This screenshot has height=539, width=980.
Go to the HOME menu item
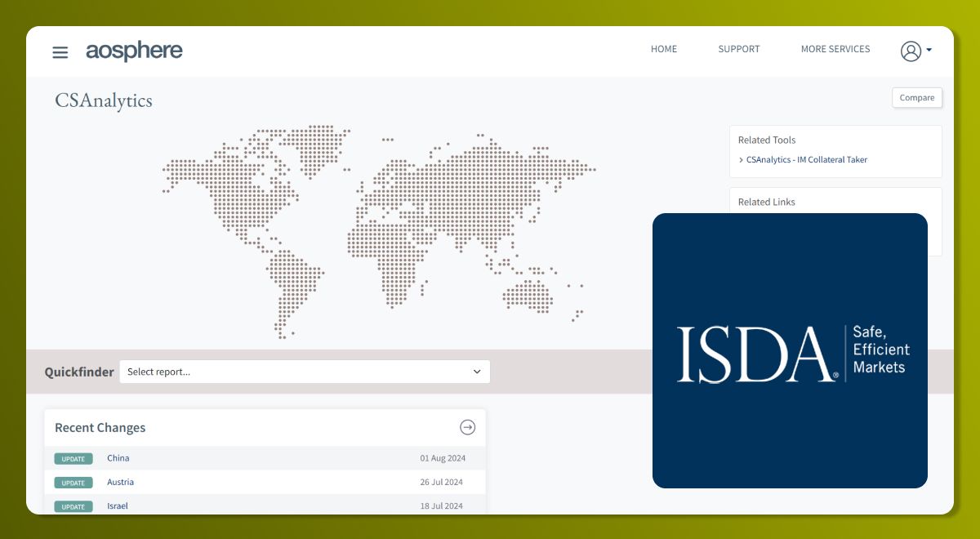pos(663,49)
